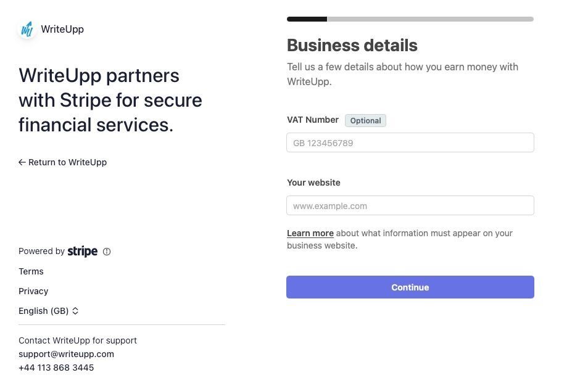Screen dimensions: 588x391
Task: Click the WriteUpp logo icon
Action: (x=27, y=29)
